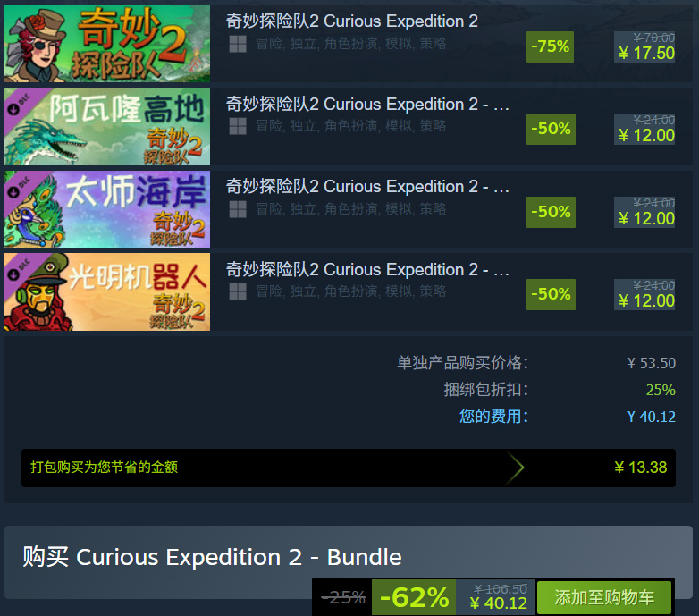Click DLC badge on 光明机器人 thumbnail
The width and height of the screenshot is (699, 616).
(19, 269)
